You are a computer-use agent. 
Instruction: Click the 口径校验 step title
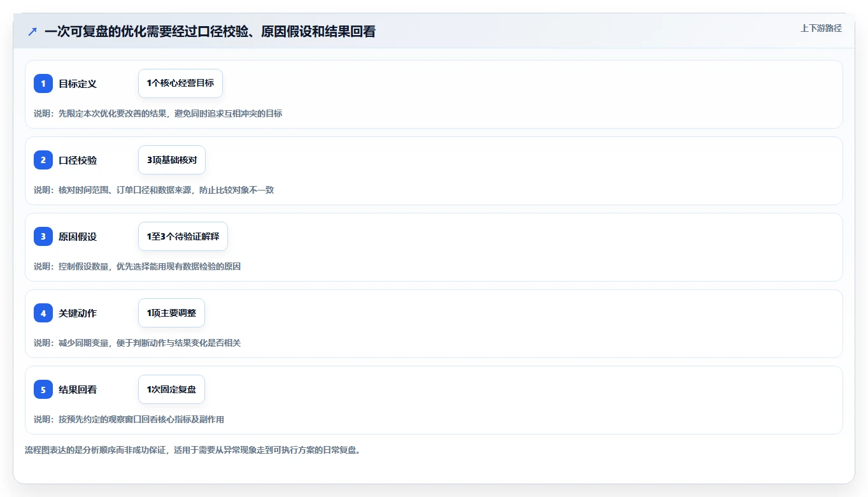[x=78, y=160]
